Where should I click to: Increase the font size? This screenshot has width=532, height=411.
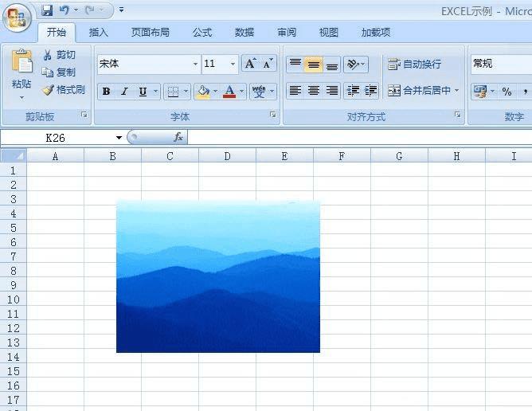tap(250, 64)
